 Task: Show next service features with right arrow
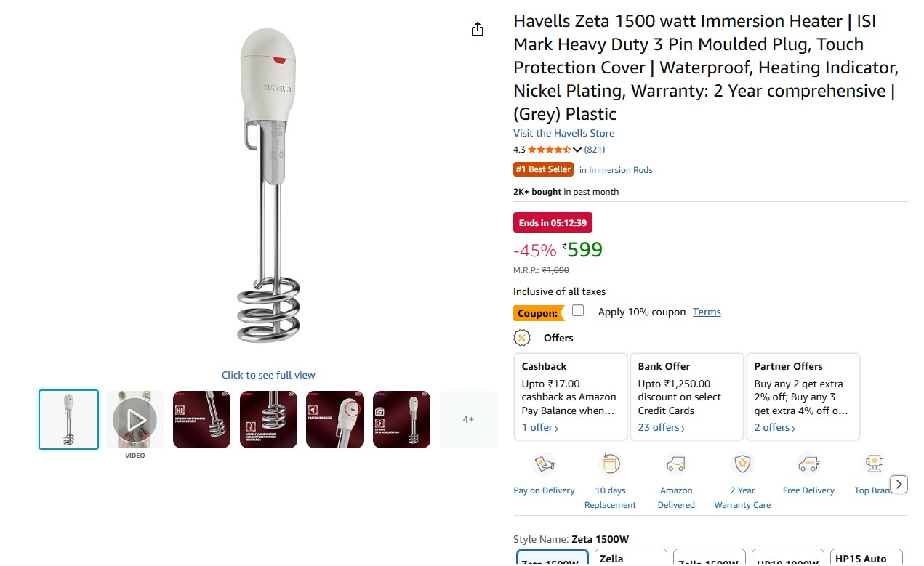click(899, 484)
